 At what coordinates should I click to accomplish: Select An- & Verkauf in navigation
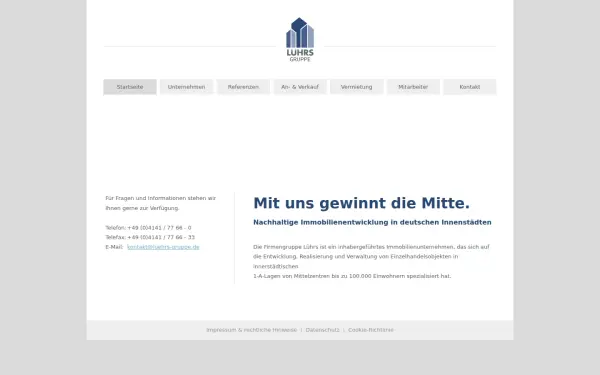[300, 87]
